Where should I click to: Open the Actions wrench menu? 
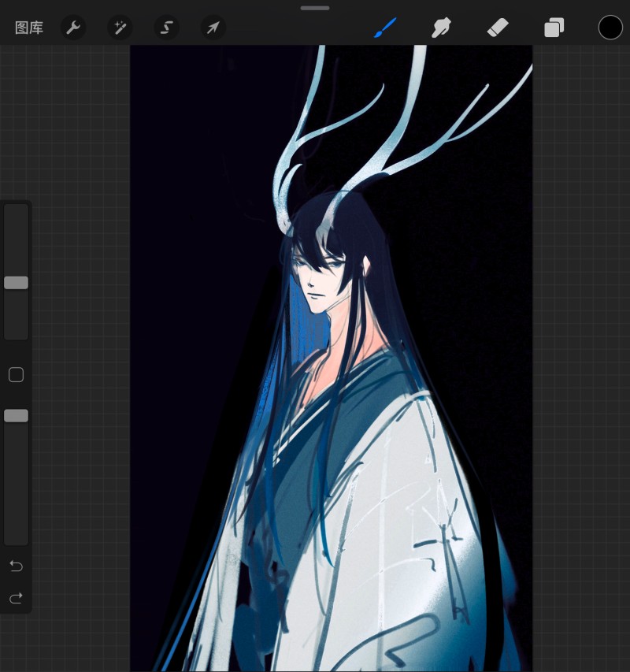click(x=73, y=28)
